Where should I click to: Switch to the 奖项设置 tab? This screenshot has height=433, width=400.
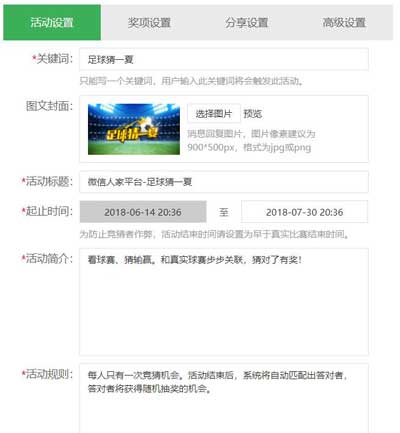[x=149, y=22]
